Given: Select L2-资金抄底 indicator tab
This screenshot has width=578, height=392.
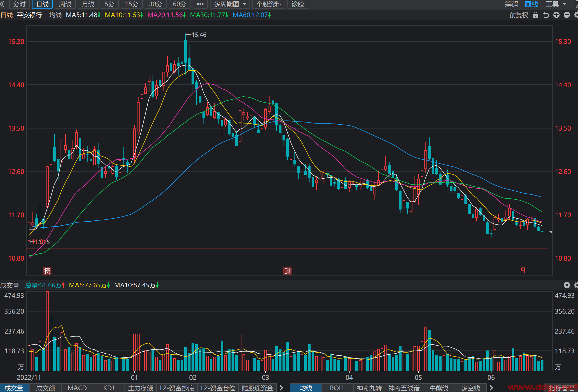Looking at the screenshot, I should [177, 388].
